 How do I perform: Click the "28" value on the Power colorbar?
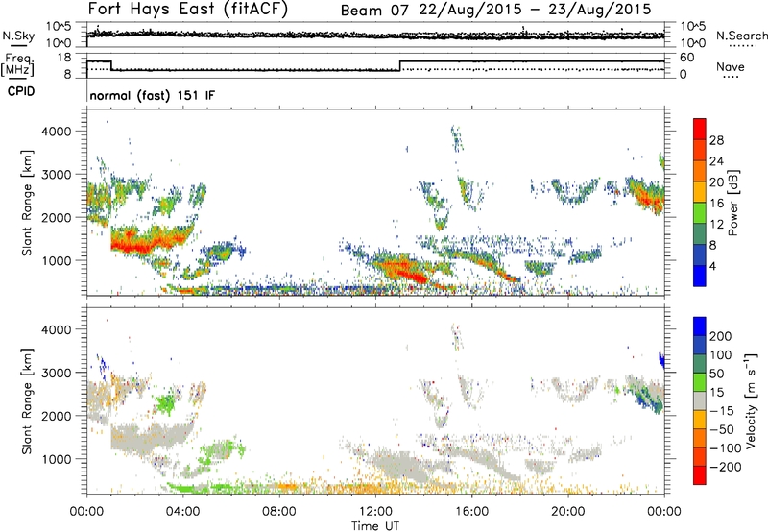tap(716, 140)
